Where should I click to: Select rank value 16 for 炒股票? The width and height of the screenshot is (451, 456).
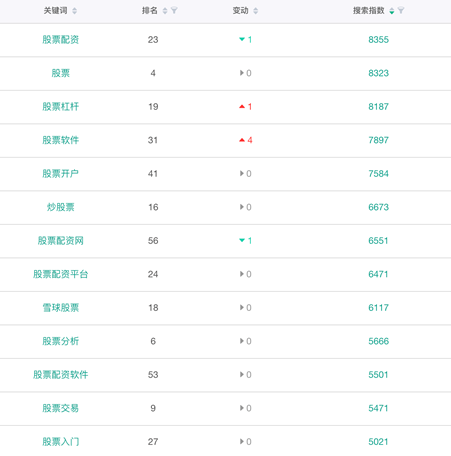153,207
